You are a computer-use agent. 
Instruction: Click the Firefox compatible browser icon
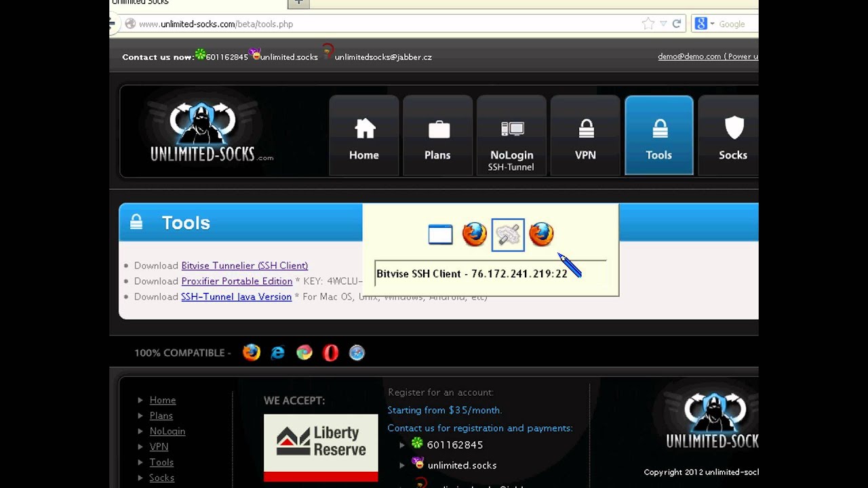pyautogui.click(x=252, y=352)
